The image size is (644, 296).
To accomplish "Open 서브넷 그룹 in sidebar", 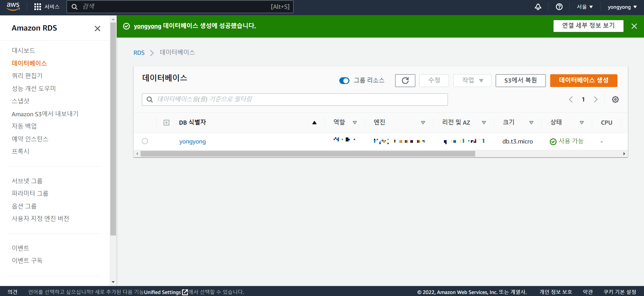I will tap(27, 181).
